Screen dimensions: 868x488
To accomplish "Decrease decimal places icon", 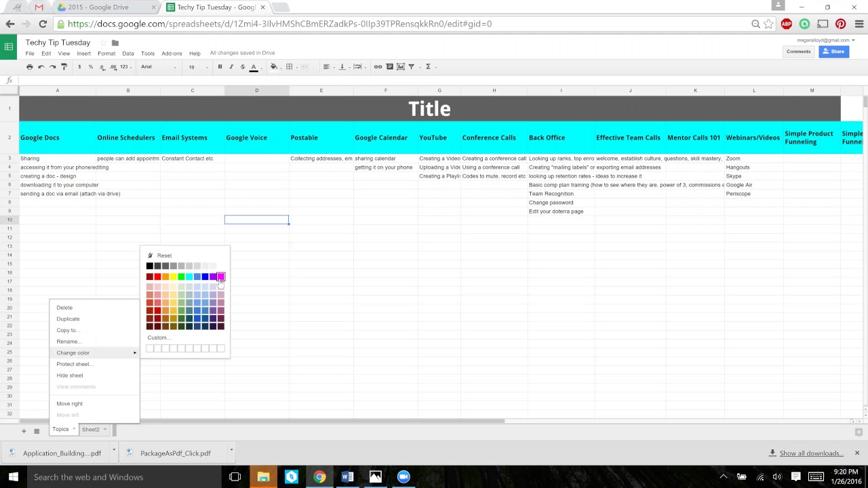I will coord(102,66).
